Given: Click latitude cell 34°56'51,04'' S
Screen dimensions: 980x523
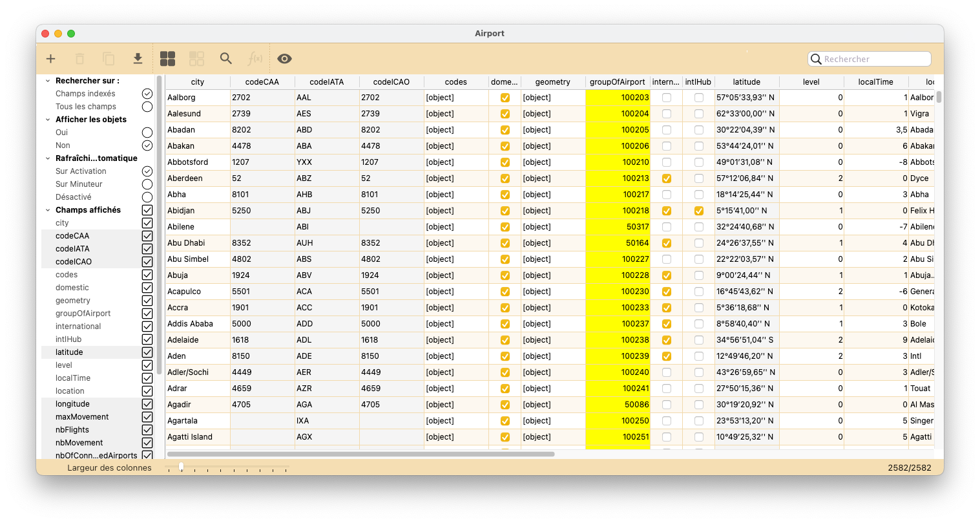Looking at the screenshot, I should 747,340.
